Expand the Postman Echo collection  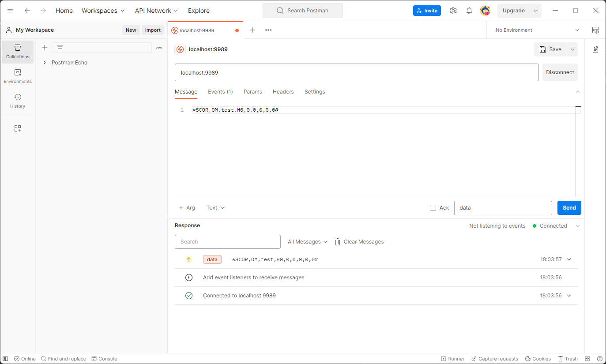pyautogui.click(x=45, y=63)
